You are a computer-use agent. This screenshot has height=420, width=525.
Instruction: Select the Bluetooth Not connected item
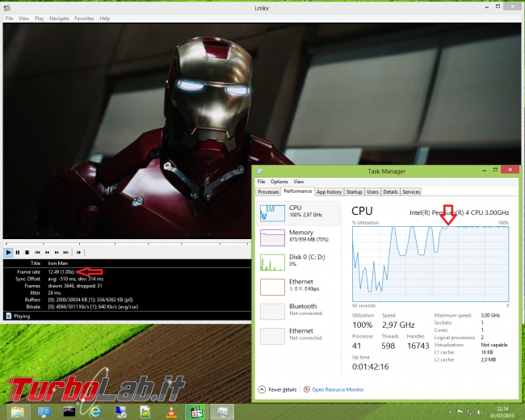[299, 311]
